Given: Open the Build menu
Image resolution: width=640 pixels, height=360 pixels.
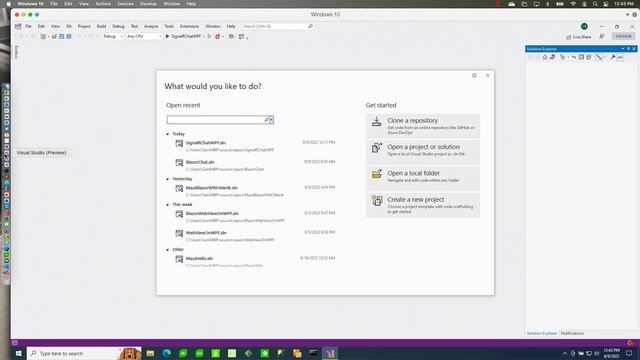Looking at the screenshot, I should tap(101, 26).
